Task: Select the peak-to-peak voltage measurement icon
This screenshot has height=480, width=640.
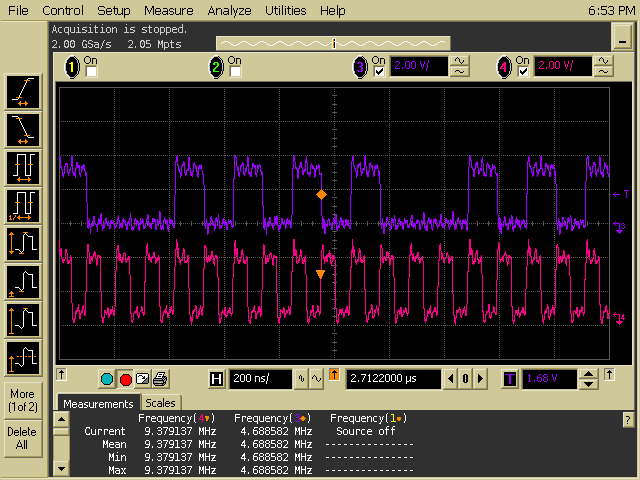Action: tap(23, 244)
